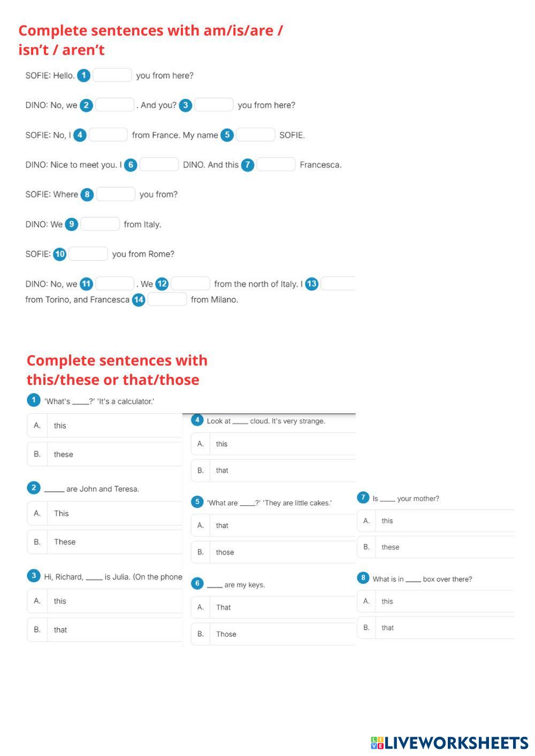
Task: Pick 'Those' for the keys question
Action: [x=273, y=634]
